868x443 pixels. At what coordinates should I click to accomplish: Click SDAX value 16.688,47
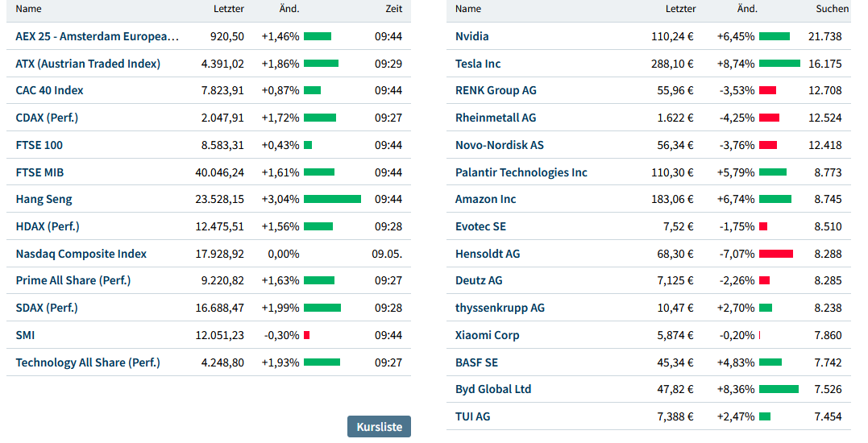(x=220, y=308)
